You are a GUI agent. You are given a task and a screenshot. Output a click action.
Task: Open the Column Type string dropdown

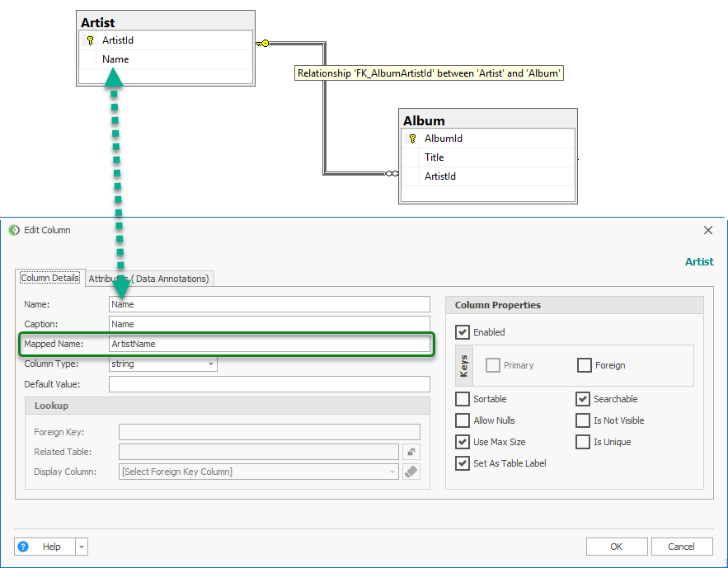(x=211, y=364)
